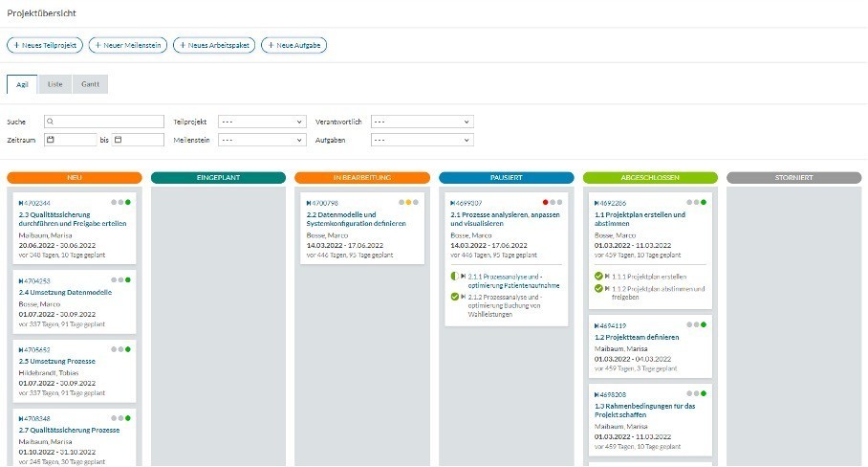
Task: Expand the Teilprojekt dropdown
Action: pos(262,122)
